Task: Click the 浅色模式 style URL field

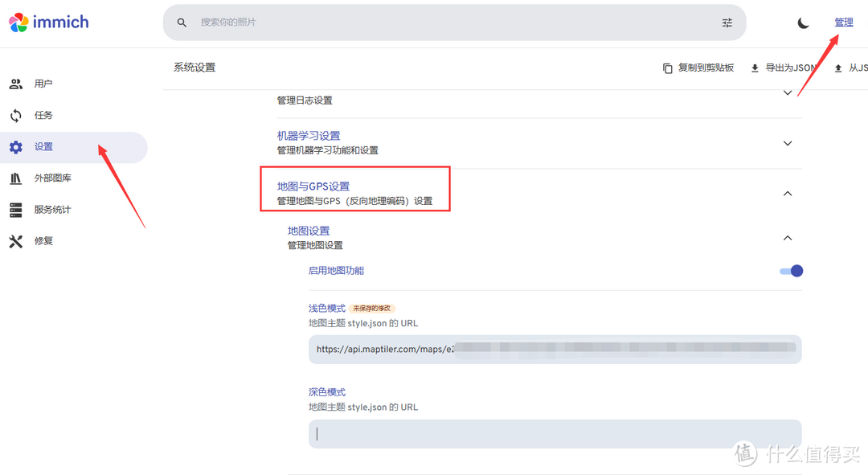Action: pyautogui.click(x=555, y=350)
